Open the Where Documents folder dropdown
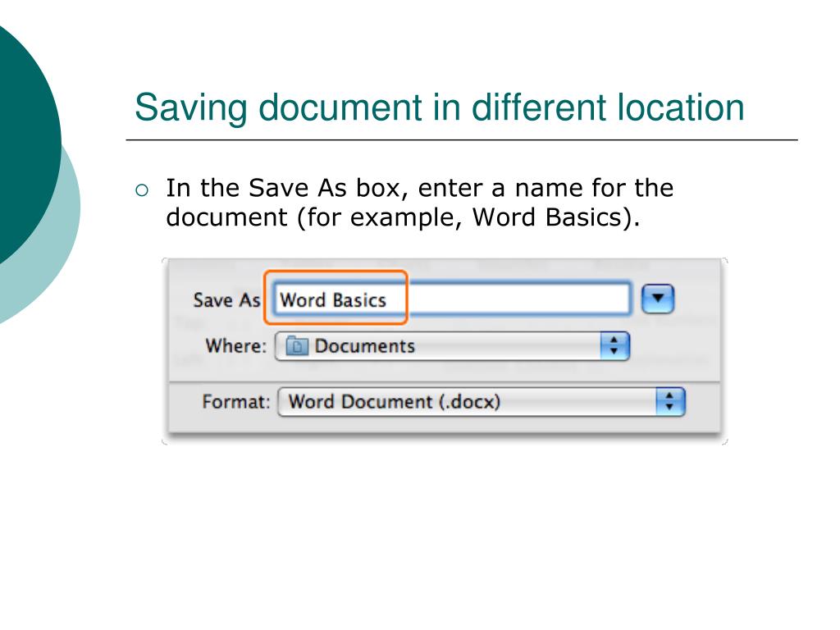 coord(452,346)
